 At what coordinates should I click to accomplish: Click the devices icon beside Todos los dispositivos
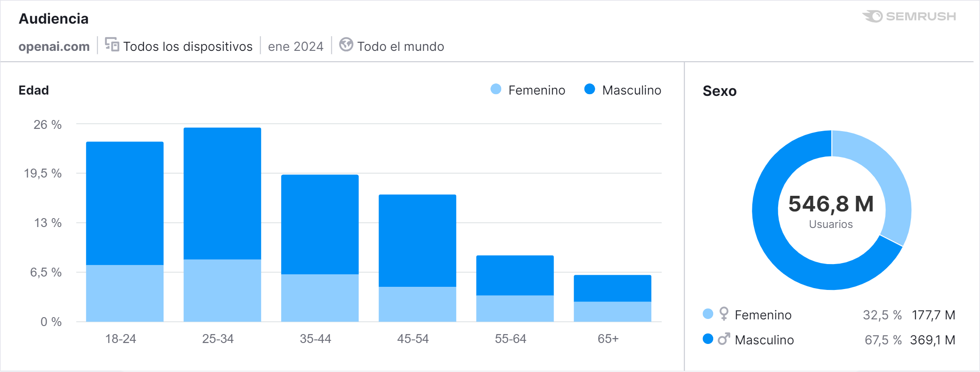pyautogui.click(x=112, y=45)
